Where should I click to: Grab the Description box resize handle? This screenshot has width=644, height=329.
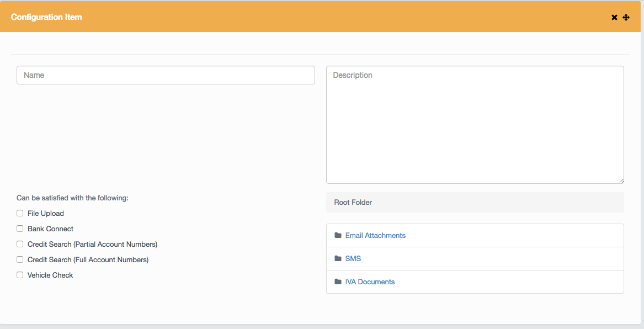click(x=621, y=181)
